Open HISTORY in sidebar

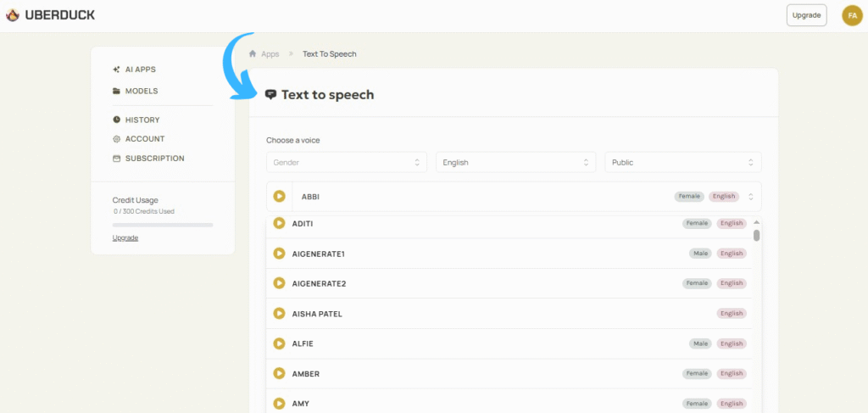(x=142, y=120)
